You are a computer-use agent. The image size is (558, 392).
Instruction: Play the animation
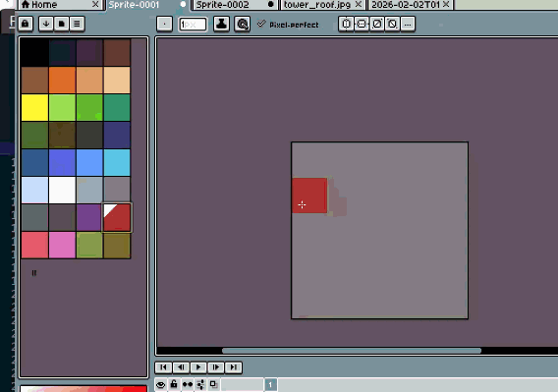[198, 367]
